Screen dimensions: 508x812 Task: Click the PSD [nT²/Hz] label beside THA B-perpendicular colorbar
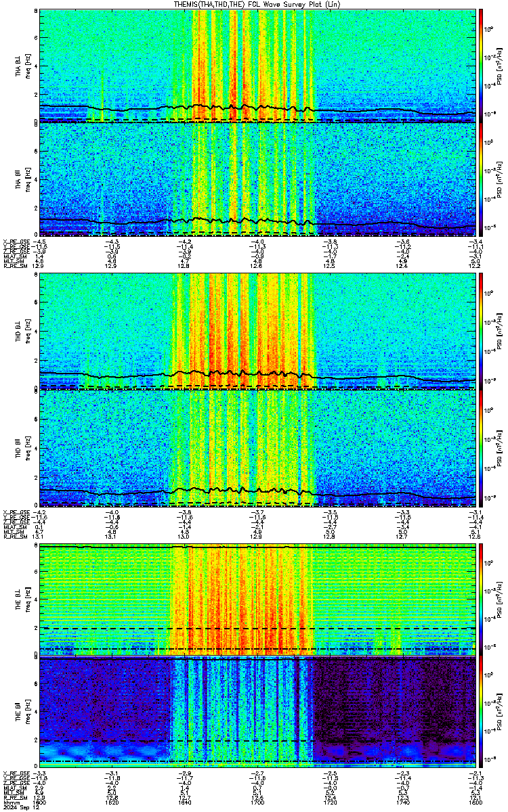click(500, 65)
